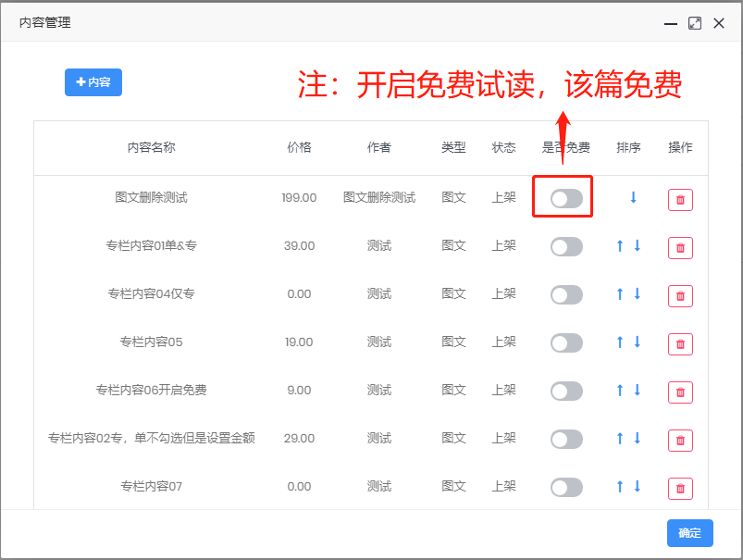Delete the 图文删除测试 row
Image resolution: width=743 pixels, height=560 pixels.
tap(680, 199)
